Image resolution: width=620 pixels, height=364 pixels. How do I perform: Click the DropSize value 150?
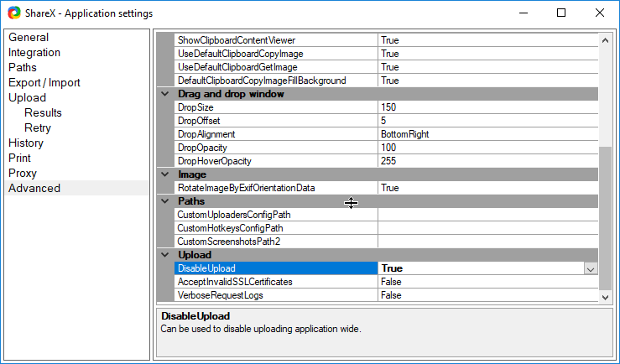coord(488,107)
